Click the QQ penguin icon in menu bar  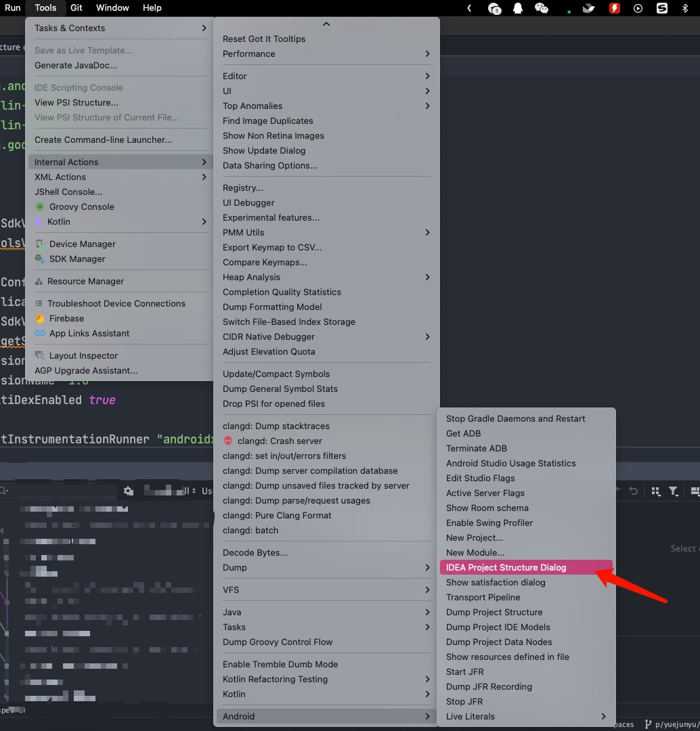(518, 8)
